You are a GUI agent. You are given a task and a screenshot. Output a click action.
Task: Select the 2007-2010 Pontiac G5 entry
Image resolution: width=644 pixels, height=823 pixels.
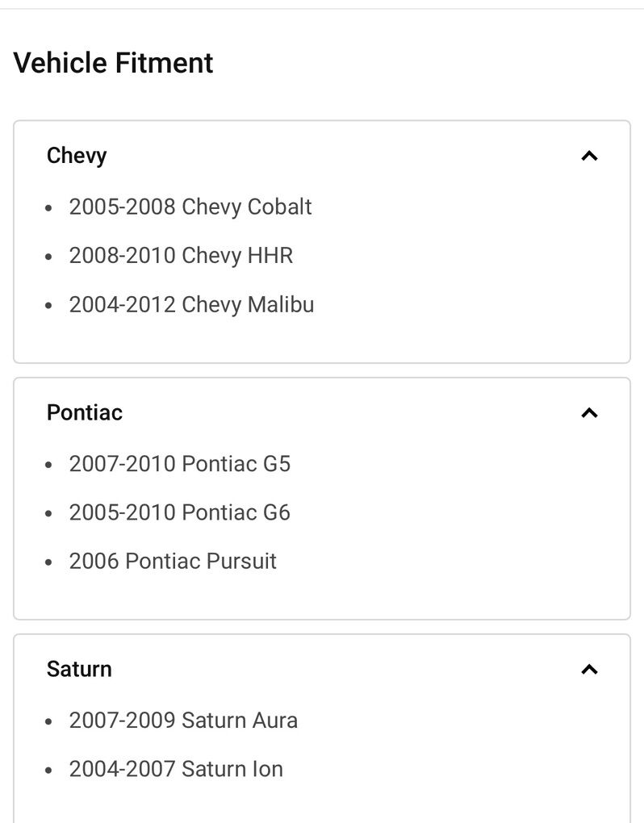(x=179, y=464)
